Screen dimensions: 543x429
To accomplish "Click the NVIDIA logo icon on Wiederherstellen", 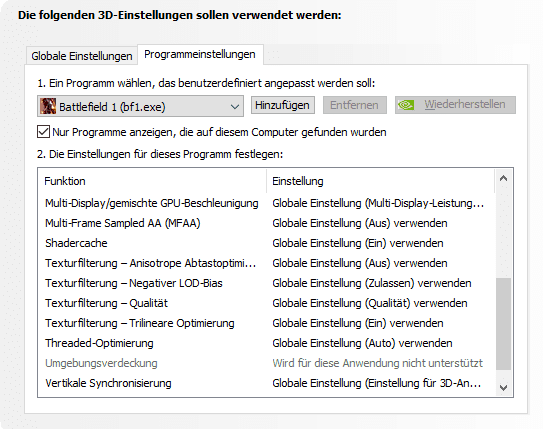I will [x=406, y=105].
